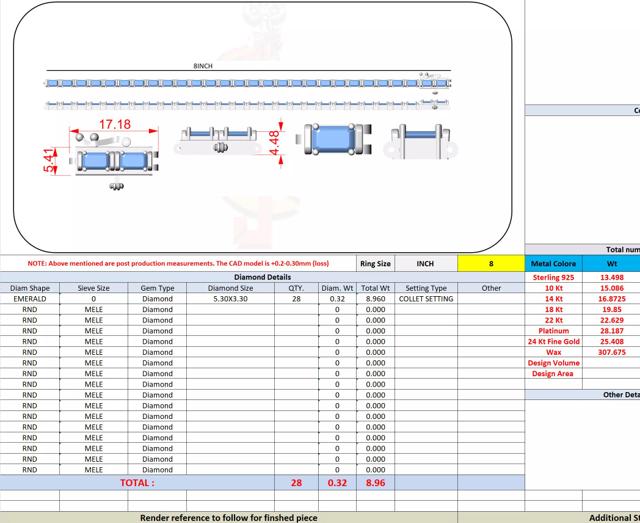Image resolution: width=640 pixels, height=523 pixels.
Task: Select the total weight 8.96 cell
Action: [376, 483]
